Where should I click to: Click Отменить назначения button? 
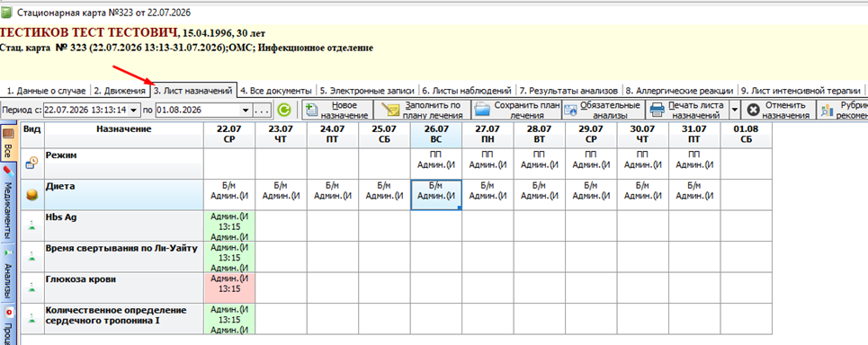coord(778,110)
